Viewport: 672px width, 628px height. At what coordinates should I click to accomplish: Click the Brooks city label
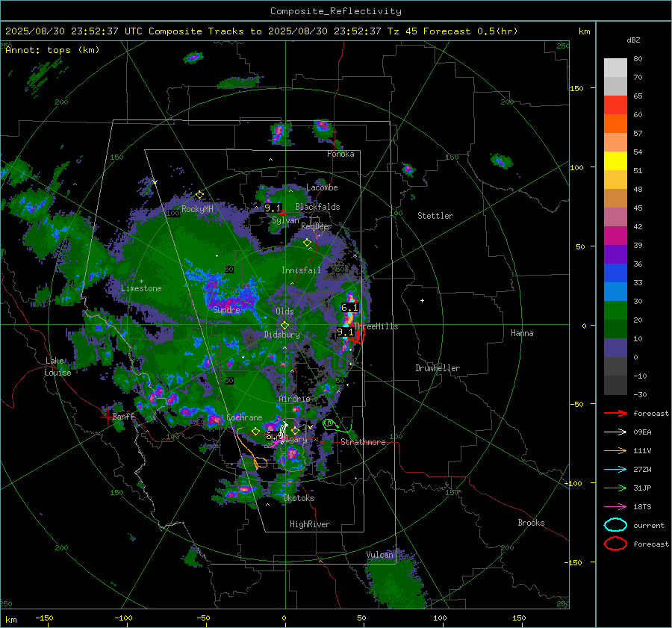click(531, 523)
